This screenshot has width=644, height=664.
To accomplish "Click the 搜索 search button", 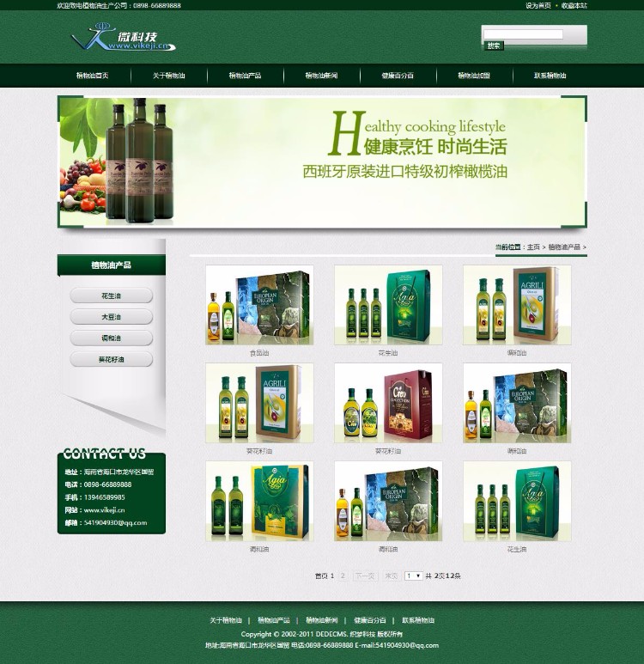I will point(494,46).
